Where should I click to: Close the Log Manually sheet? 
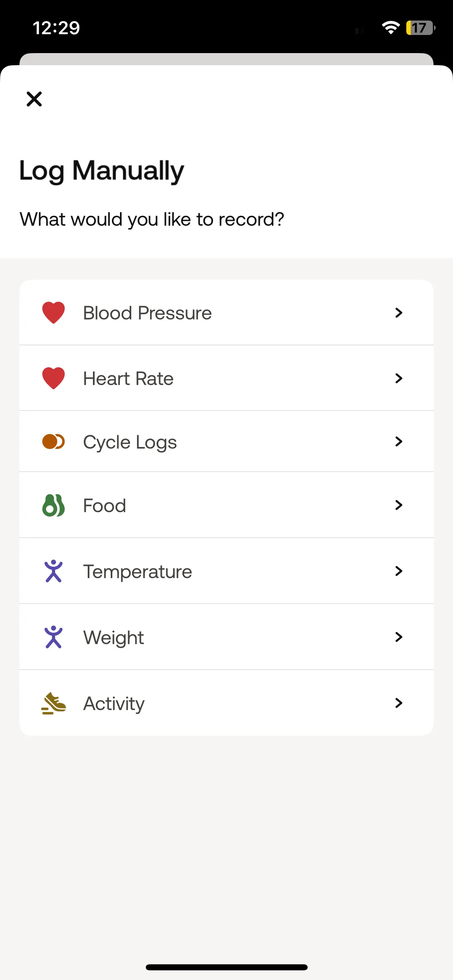point(34,99)
